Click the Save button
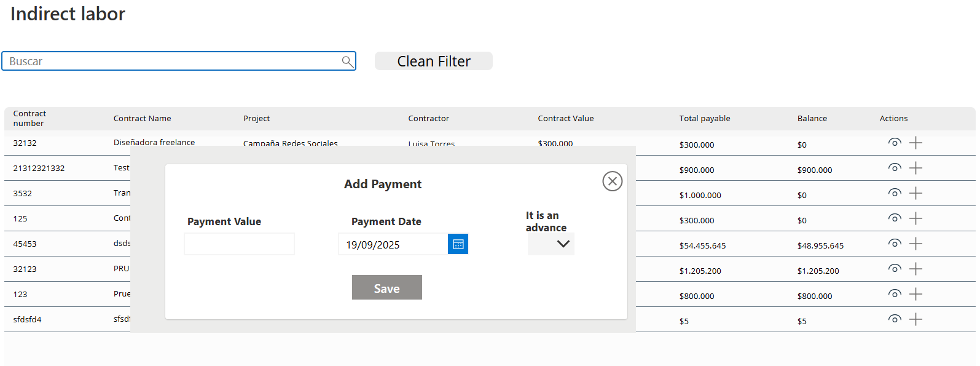Image resolution: width=980 pixels, height=366 pixels. [386, 288]
